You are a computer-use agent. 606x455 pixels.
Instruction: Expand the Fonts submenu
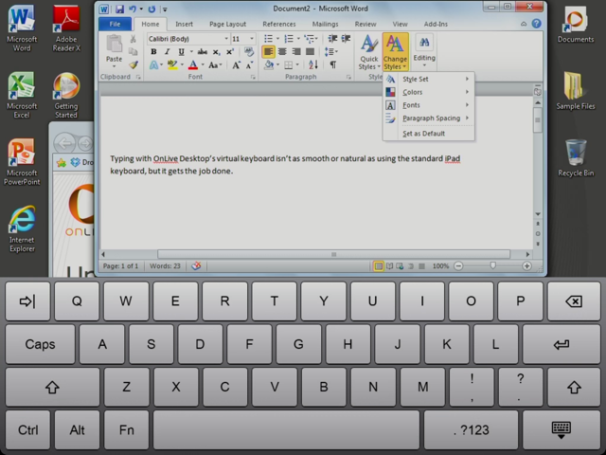point(429,105)
